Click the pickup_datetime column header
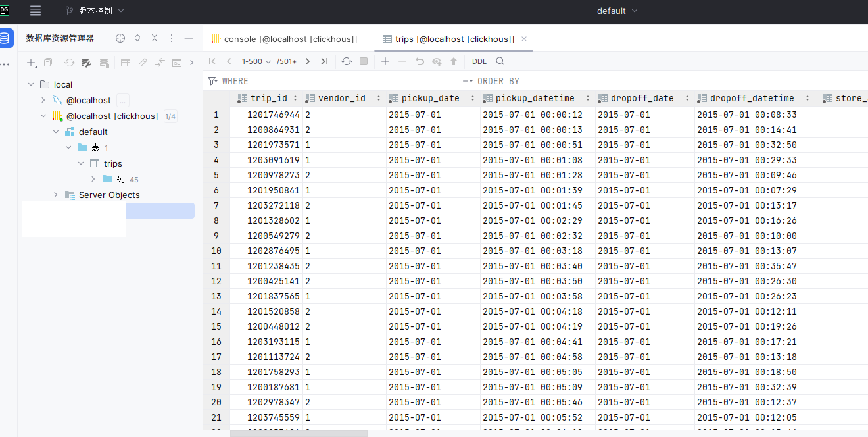Screen dimensions: 868x437 pyautogui.click(x=538, y=98)
